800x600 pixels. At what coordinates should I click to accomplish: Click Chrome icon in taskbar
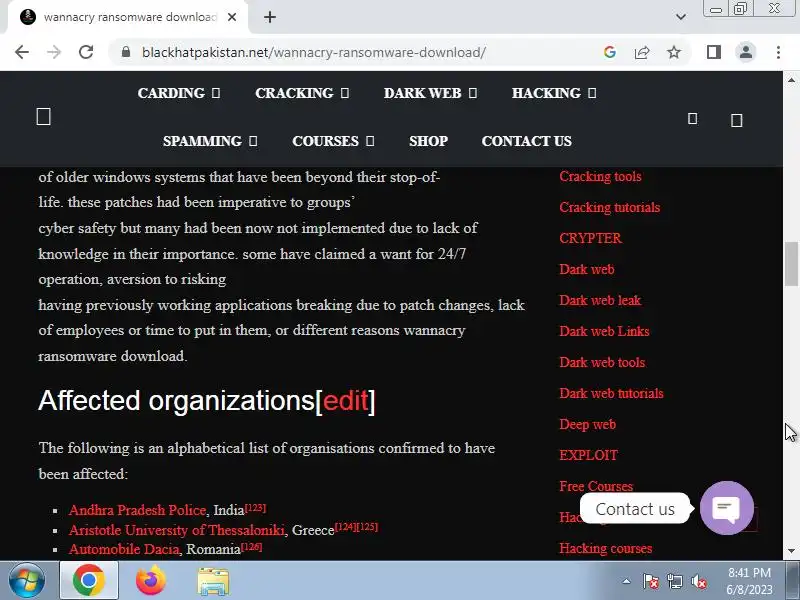point(89,581)
